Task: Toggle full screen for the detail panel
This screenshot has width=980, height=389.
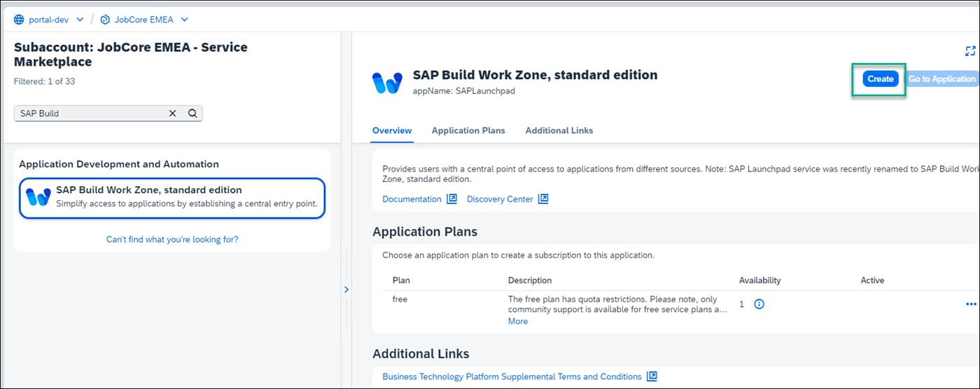Action: tap(970, 51)
